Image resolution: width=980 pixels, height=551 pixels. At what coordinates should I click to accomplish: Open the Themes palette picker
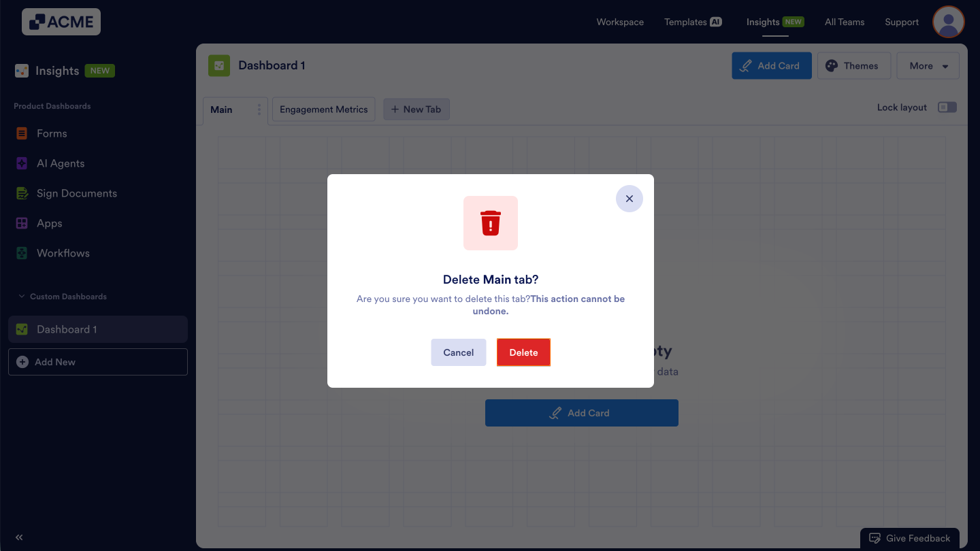[x=854, y=65]
